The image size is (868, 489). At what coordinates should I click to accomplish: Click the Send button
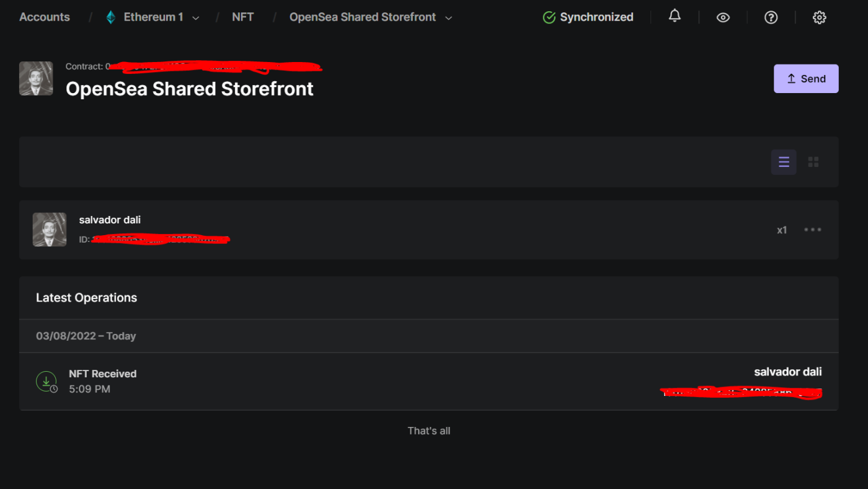pyautogui.click(x=806, y=79)
